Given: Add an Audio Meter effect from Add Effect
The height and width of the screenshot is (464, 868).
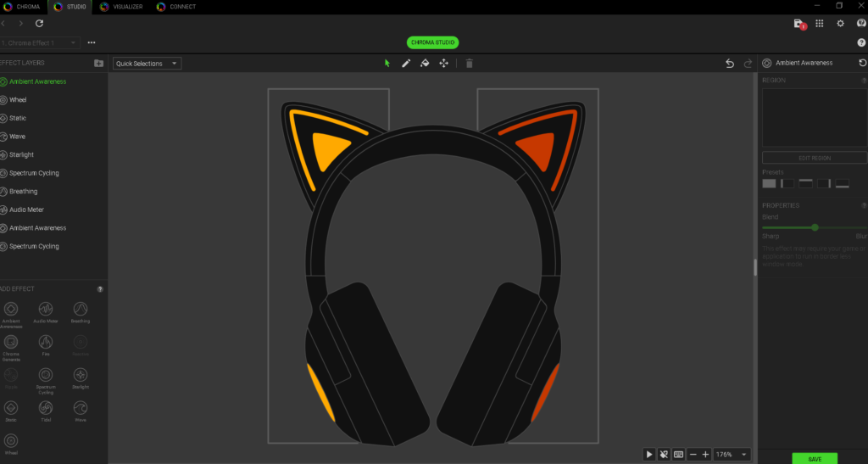Looking at the screenshot, I should tap(46, 312).
